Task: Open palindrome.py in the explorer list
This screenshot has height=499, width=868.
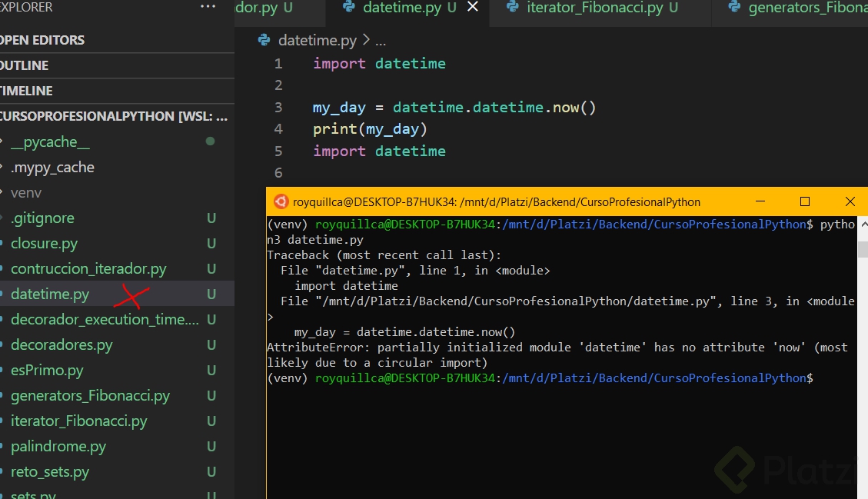Action: [x=58, y=447]
